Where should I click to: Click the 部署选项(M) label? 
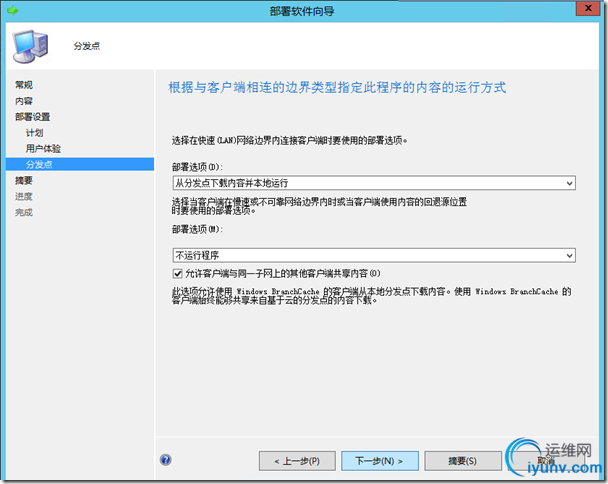[x=197, y=230]
